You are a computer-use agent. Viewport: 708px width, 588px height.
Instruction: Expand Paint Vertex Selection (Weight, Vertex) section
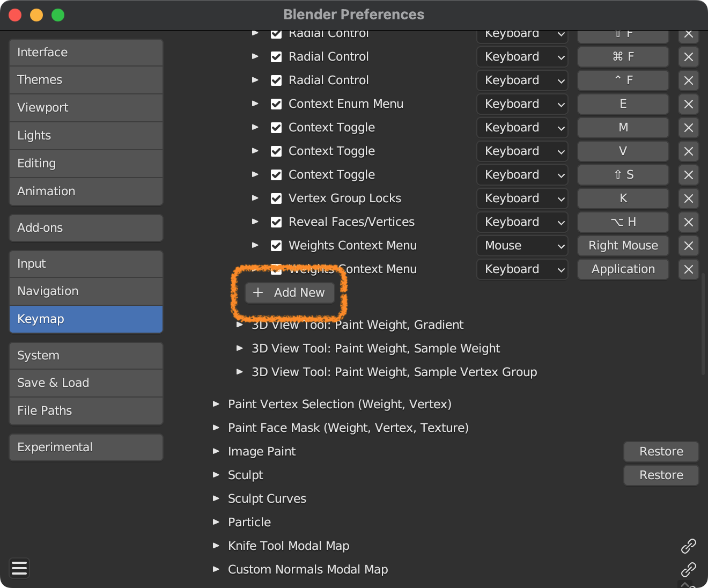pos(216,404)
